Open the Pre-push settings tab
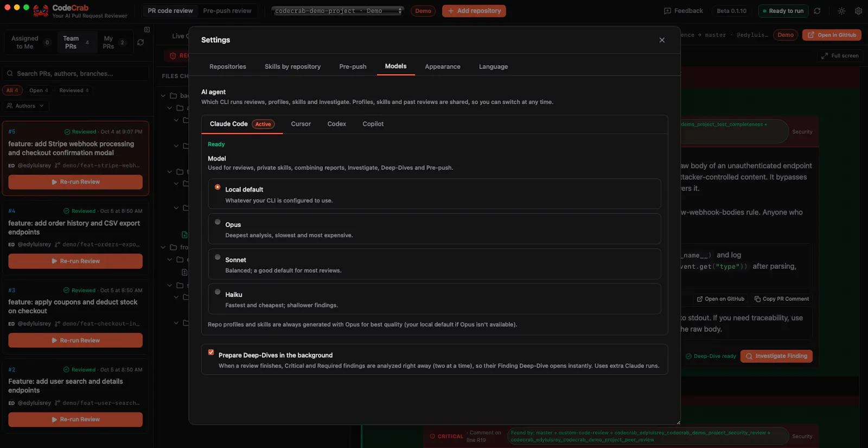This screenshot has width=868, height=448. (x=353, y=67)
